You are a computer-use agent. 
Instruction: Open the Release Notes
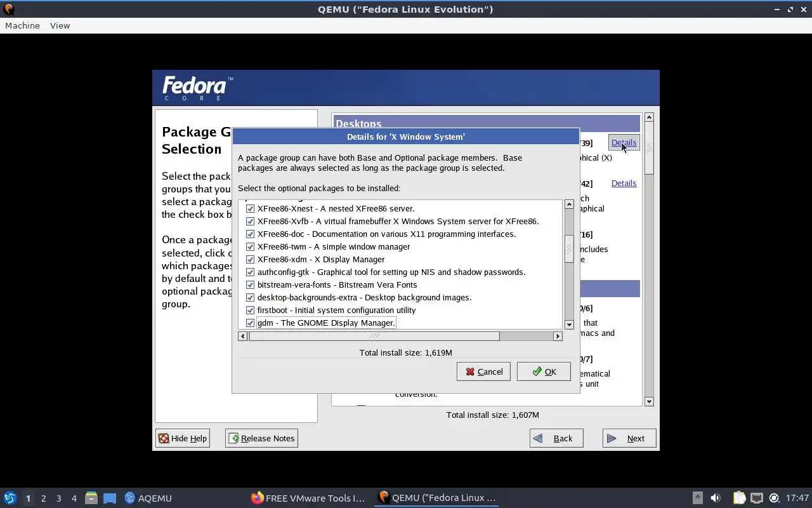pyautogui.click(x=261, y=438)
